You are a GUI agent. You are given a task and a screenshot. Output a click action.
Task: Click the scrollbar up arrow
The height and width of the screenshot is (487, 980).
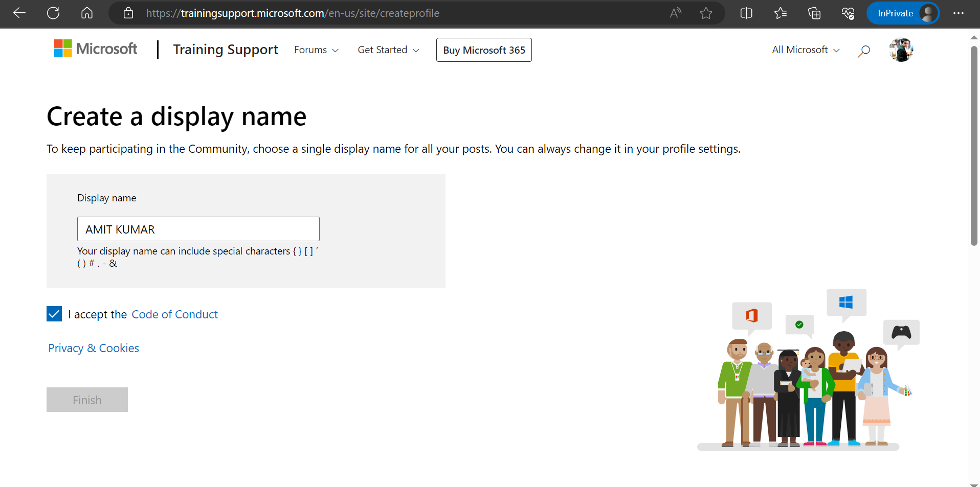[x=974, y=37]
